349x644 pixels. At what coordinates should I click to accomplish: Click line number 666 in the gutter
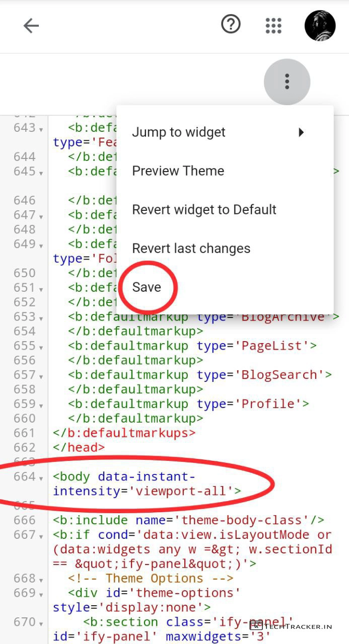25,520
